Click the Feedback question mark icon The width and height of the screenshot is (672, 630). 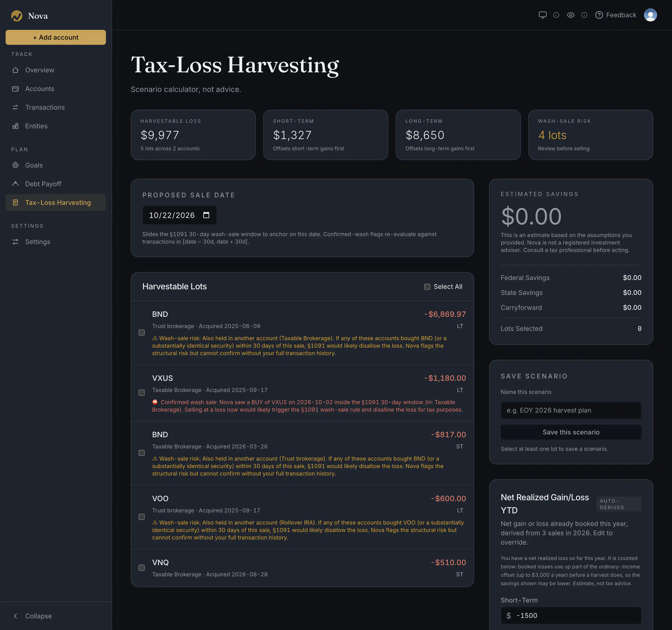pyautogui.click(x=599, y=15)
